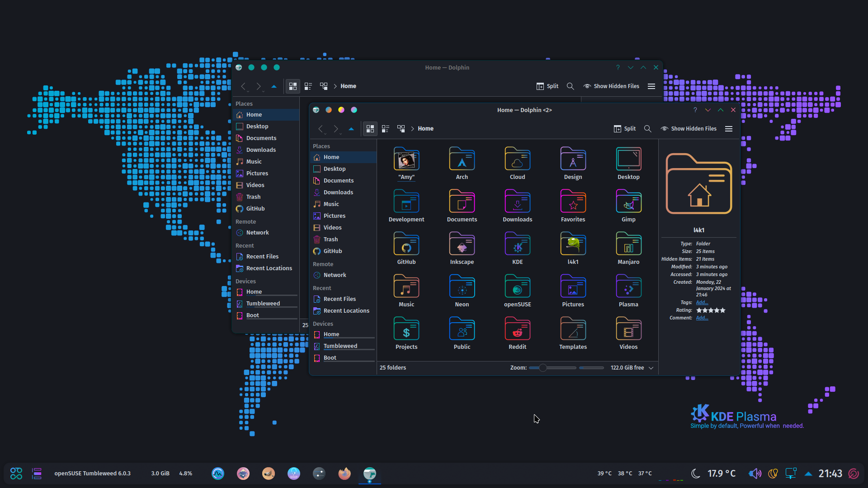Select Pictures in back Dolphin window sidebar
Screen dimensions: 868x488
tap(266, 174)
